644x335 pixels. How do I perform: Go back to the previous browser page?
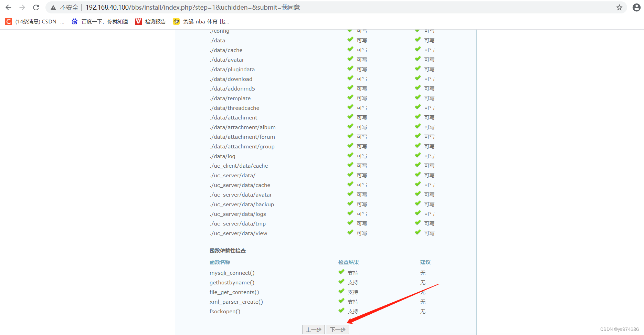click(x=9, y=7)
